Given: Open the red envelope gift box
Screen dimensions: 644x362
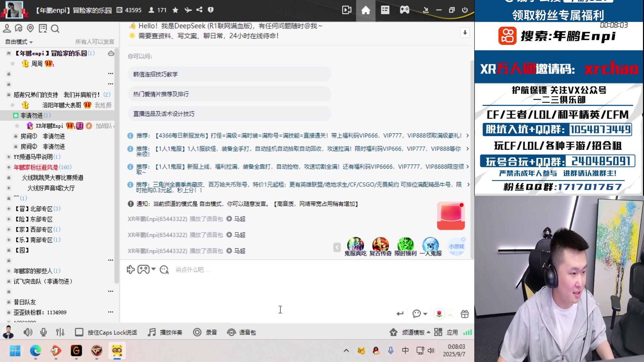Looking at the screenshot, I should coord(451,216).
